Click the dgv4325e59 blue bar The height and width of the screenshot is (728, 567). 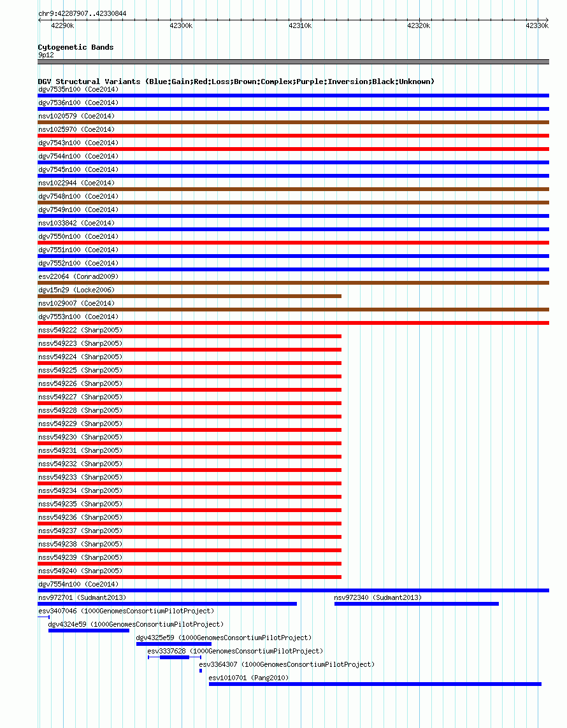(174, 644)
